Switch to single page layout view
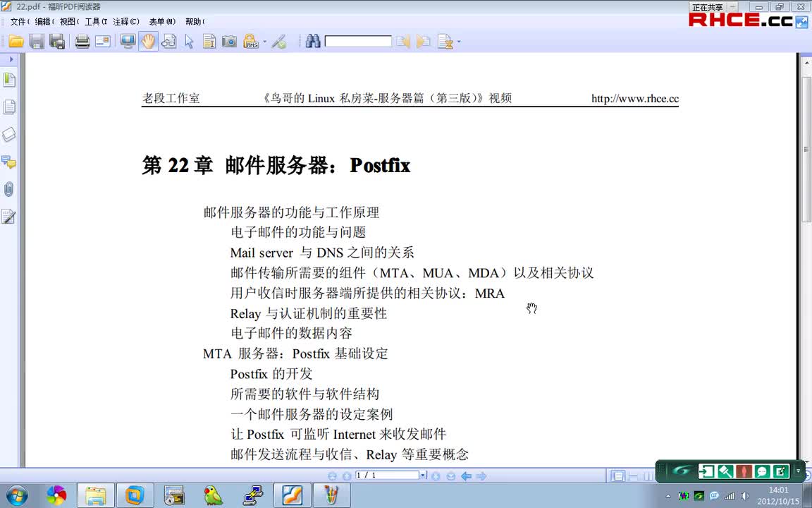812x508 pixels. tap(617, 476)
